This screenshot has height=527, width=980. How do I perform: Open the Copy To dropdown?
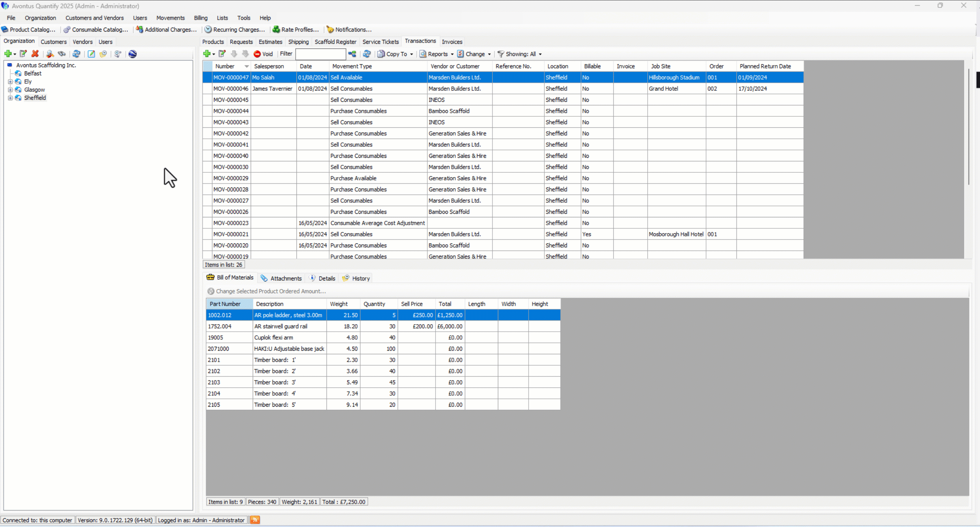pyautogui.click(x=395, y=54)
